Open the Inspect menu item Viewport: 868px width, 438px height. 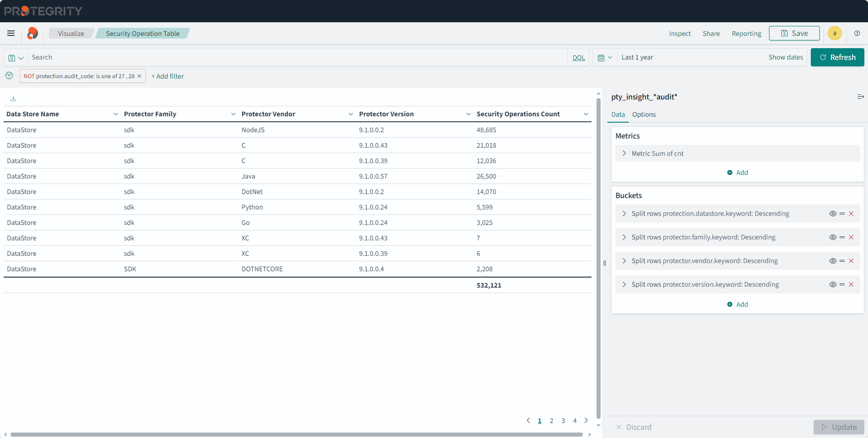coord(680,33)
